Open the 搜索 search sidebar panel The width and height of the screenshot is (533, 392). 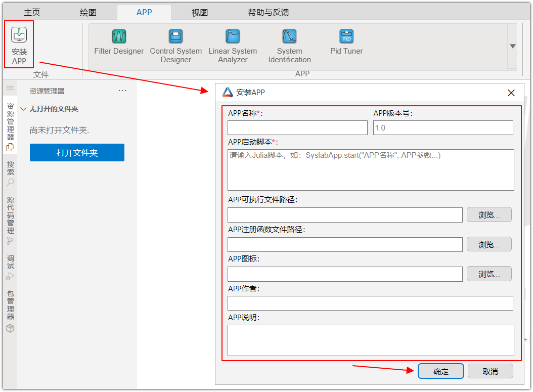(10, 173)
